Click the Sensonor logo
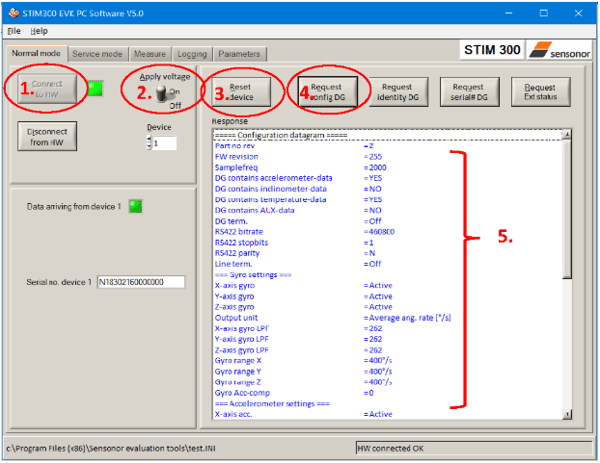This screenshot has height=463, width=600. 559,50
